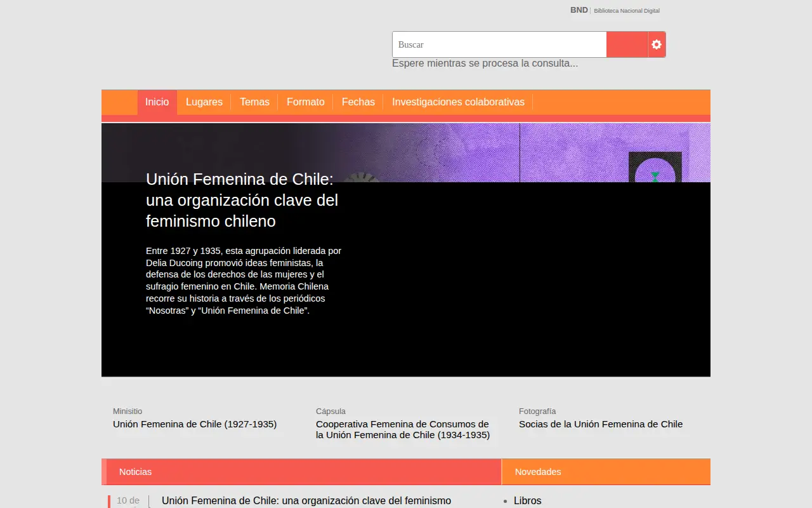Click the 'Cápsula' label

click(331, 411)
